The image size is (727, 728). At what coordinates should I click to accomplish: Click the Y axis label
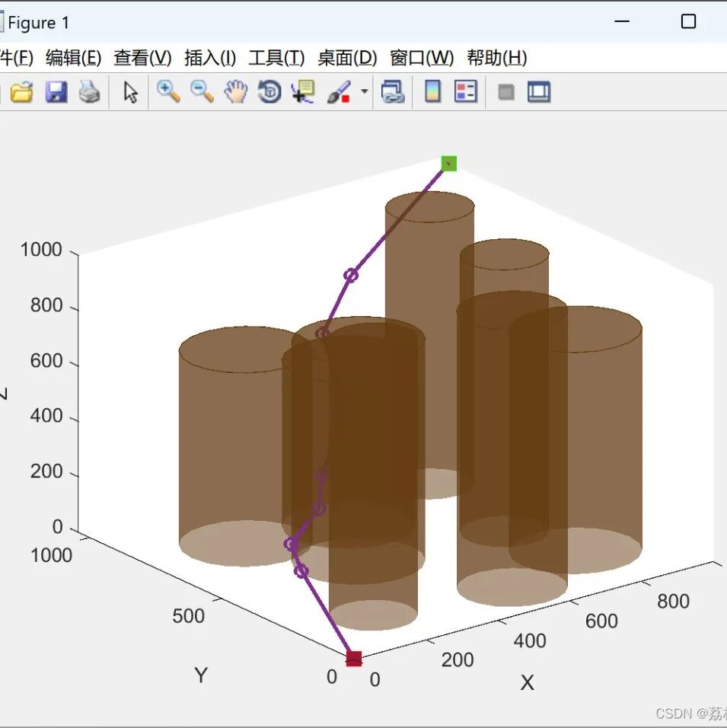[201, 675]
